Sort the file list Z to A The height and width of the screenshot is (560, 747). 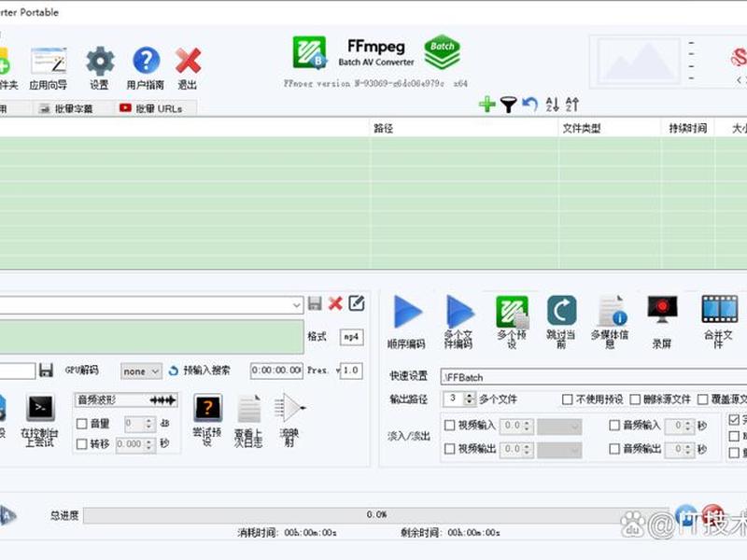(x=572, y=105)
